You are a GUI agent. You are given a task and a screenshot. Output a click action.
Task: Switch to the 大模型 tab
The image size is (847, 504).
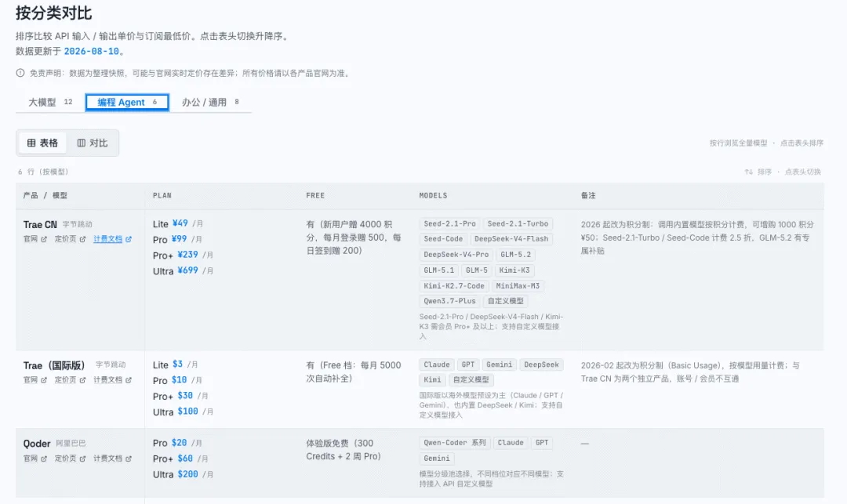click(x=50, y=102)
